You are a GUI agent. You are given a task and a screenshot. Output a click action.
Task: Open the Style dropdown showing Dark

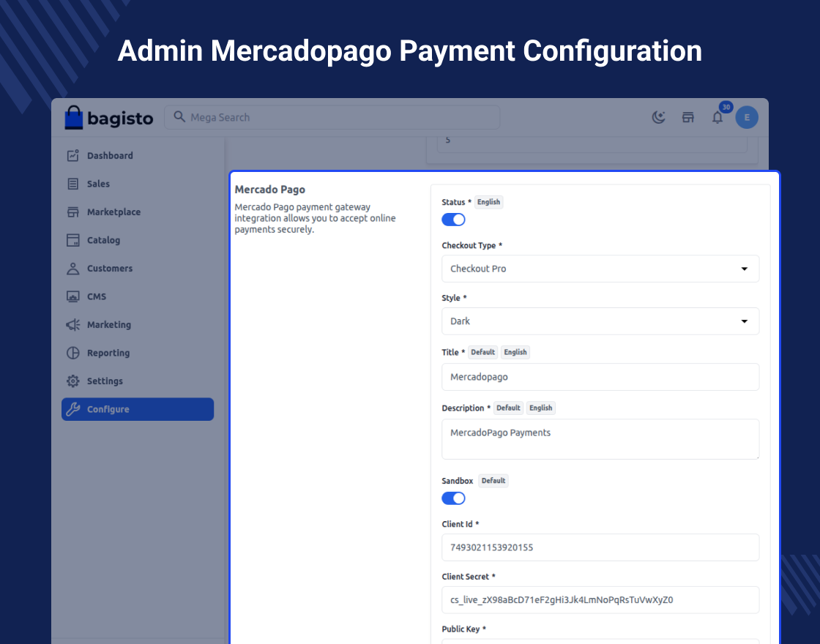tap(600, 321)
